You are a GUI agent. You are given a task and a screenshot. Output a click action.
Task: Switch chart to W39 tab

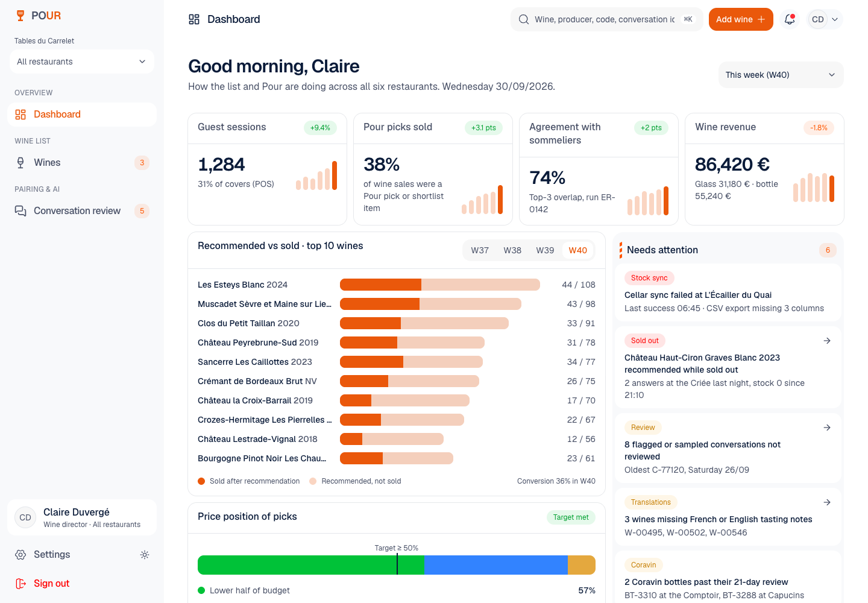545,250
